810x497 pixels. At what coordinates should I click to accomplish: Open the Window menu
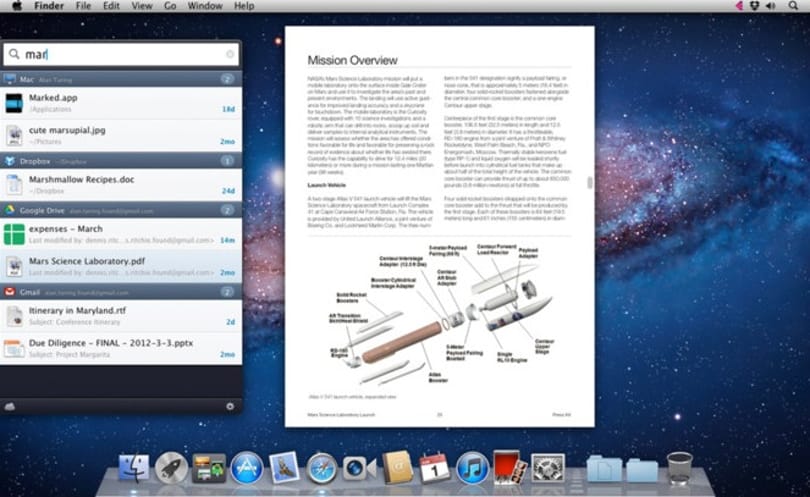(205, 6)
